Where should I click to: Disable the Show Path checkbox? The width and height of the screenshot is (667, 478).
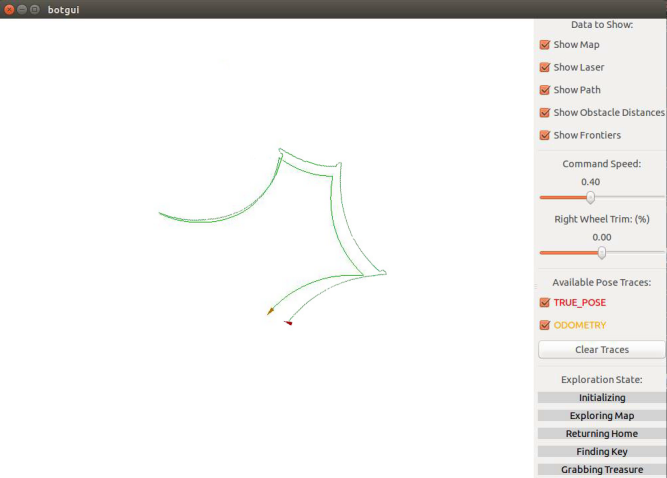(x=544, y=90)
